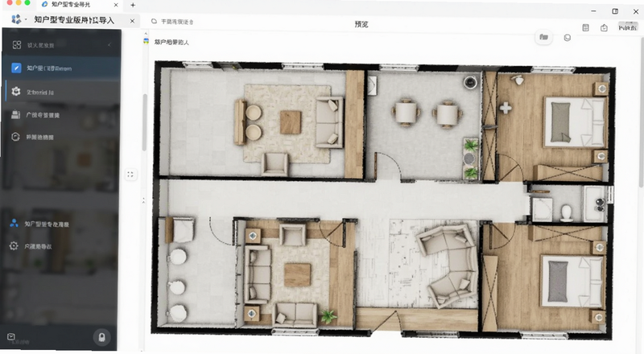Viewport: 644px width, 354px height.
Task: Click the four-corner expand icon beside the sidebar
Action: [x=130, y=174]
